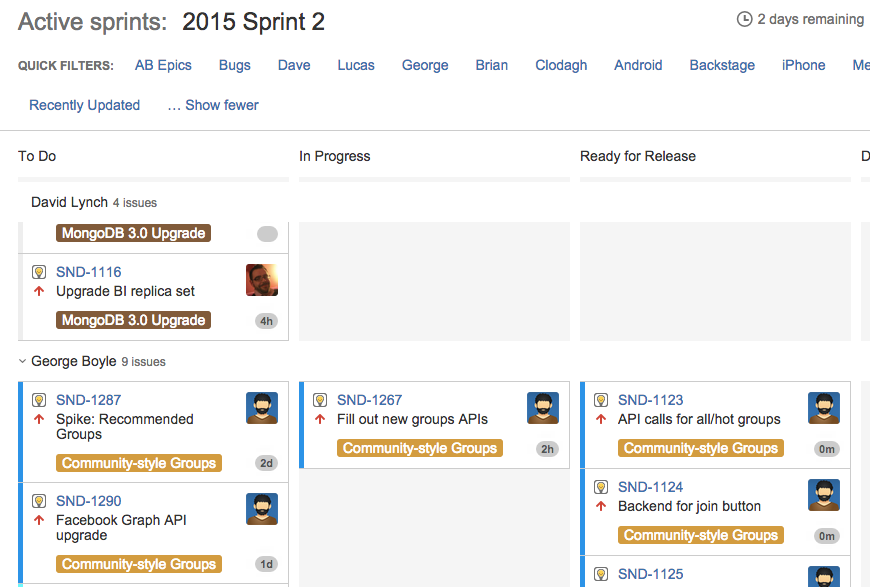Enable the Recently Updated quick filter
Viewport: 870px width, 587px height.
pyautogui.click(x=84, y=105)
